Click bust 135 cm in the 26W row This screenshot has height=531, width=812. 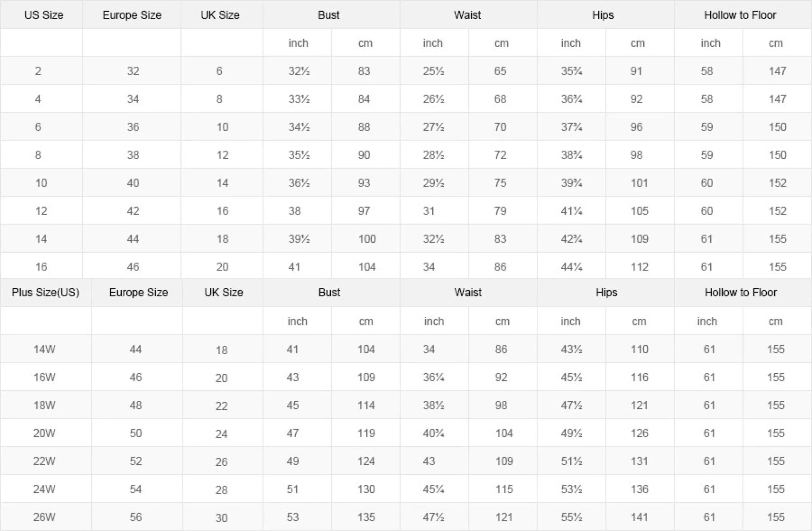(x=366, y=517)
